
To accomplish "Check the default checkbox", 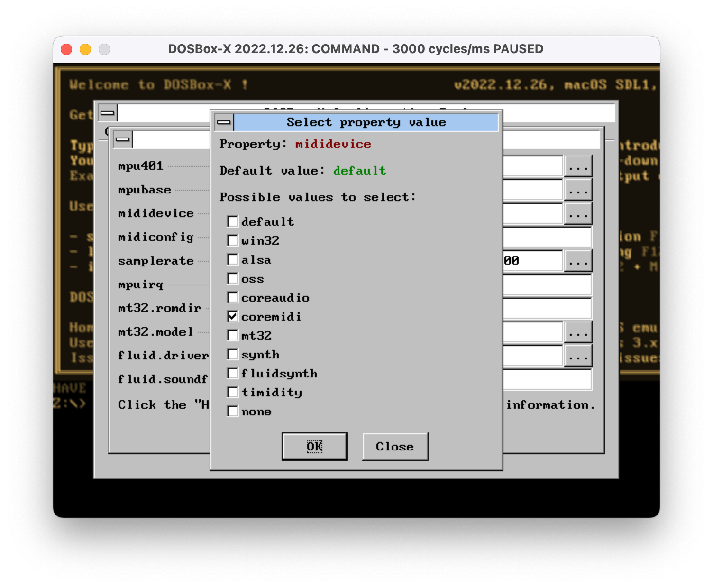I will [x=232, y=221].
